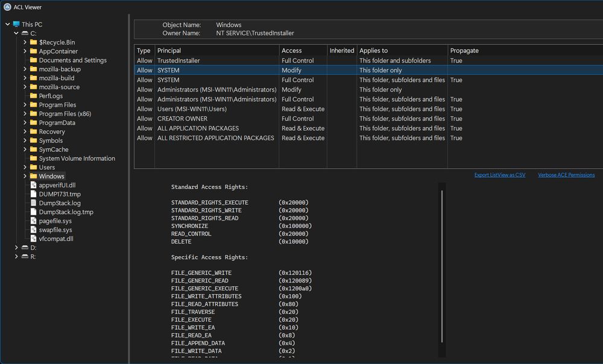The image size is (603, 364).
Task: Expand the D: drive node
Action: tap(16, 248)
